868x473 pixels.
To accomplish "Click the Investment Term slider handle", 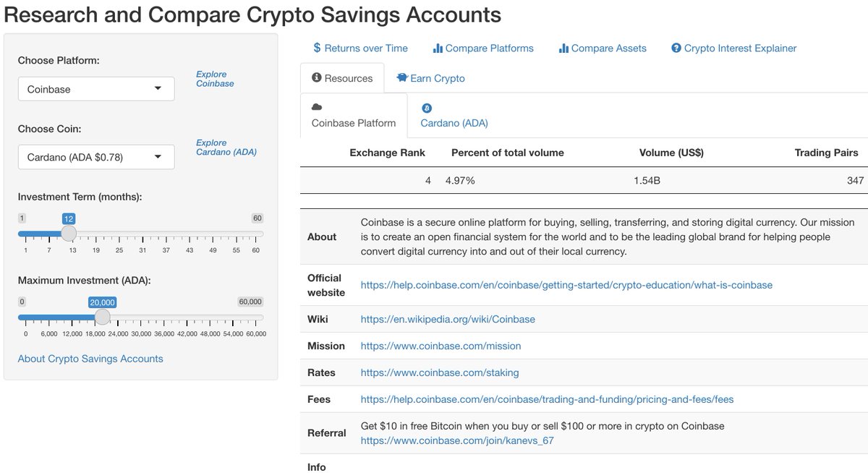I will pyautogui.click(x=69, y=233).
